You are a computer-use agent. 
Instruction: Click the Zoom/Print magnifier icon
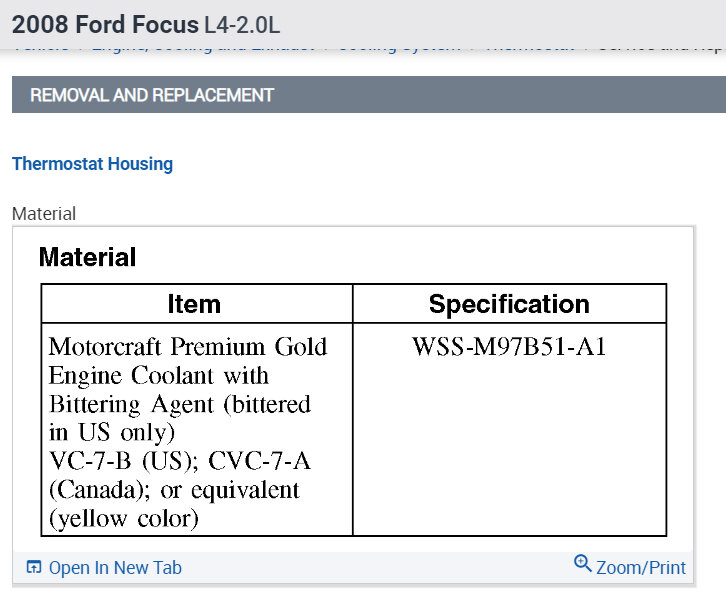583,564
